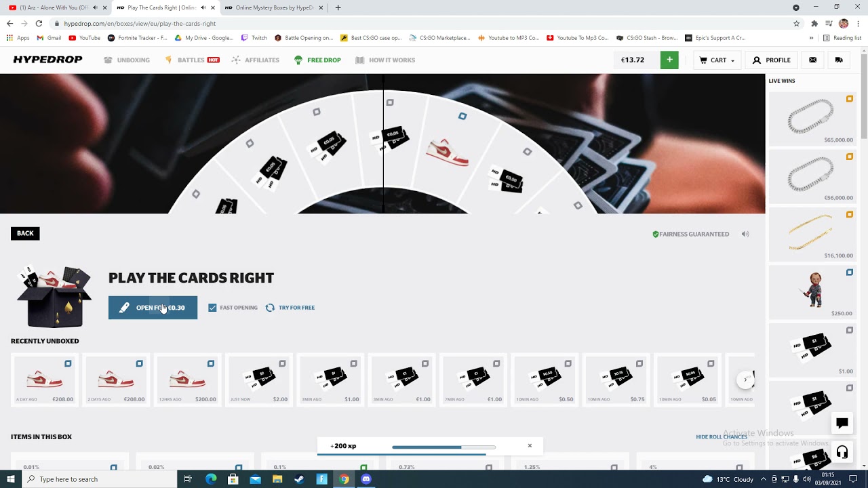This screenshot has height=488, width=868.
Task: Toggle the Fast Opening checkbox
Action: click(212, 308)
